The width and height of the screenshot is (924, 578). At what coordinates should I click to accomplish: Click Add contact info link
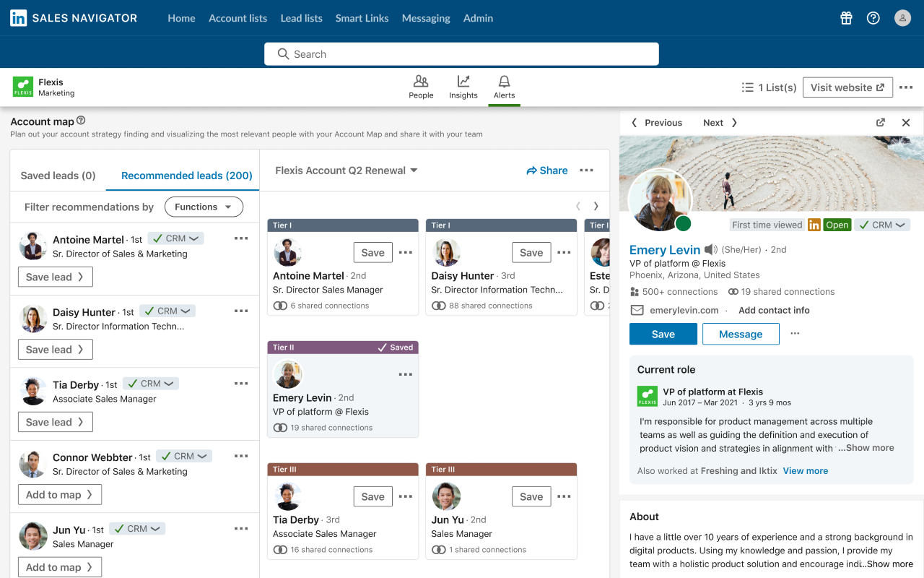pyautogui.click(x=774, y=310)
